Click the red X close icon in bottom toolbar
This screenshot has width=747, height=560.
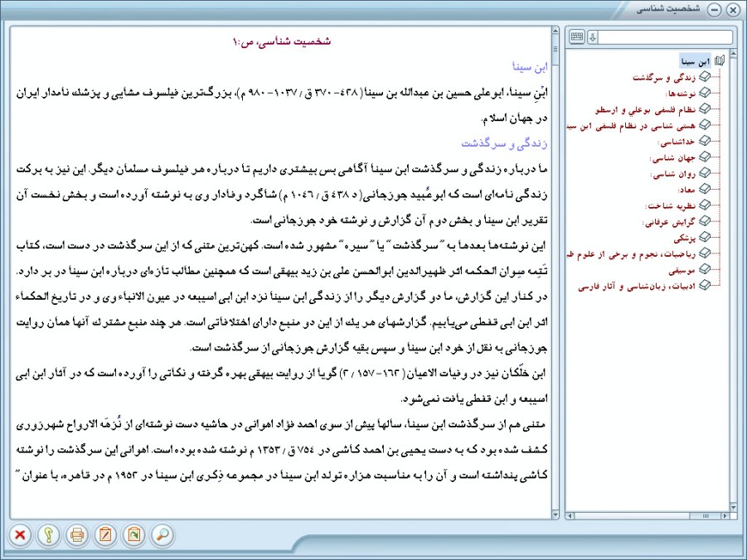point(20,534)
